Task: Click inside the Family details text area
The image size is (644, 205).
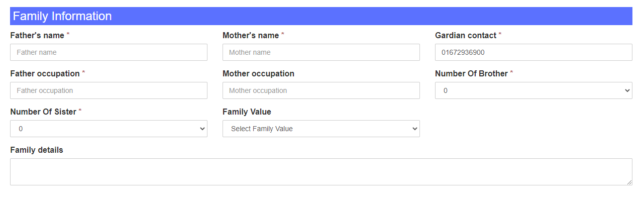Action: (321, 172)
